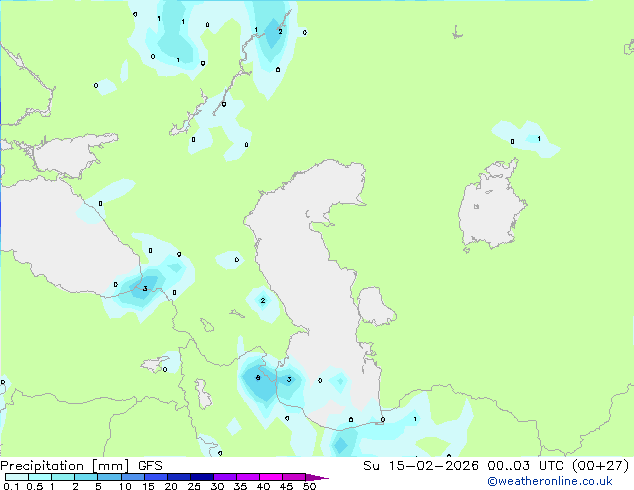Click the legend value '0.1'
Screen dimensions: 634x490
coord(11,486)
